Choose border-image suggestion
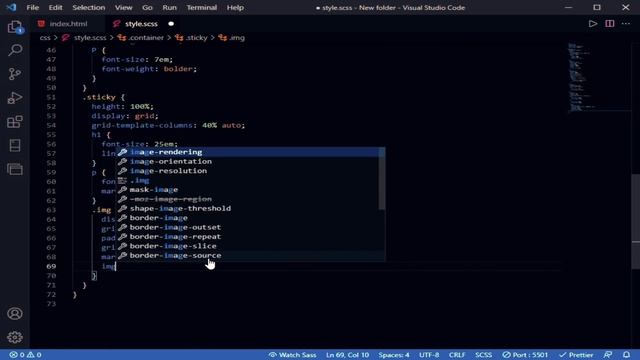 (250, 218)
